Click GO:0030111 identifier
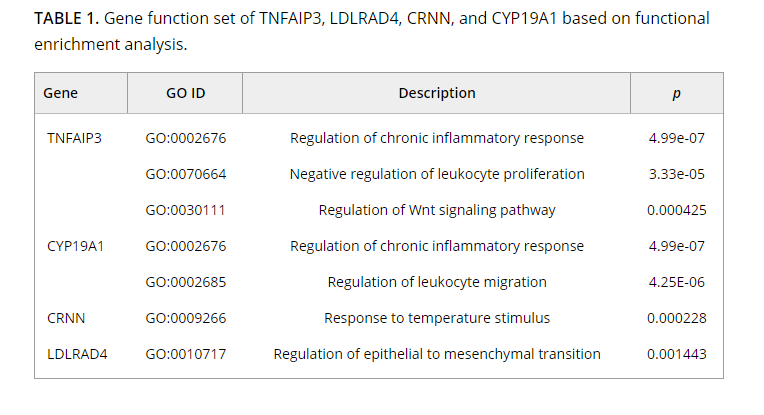Viewport: 764px width, 415px height. click(186, 210)
